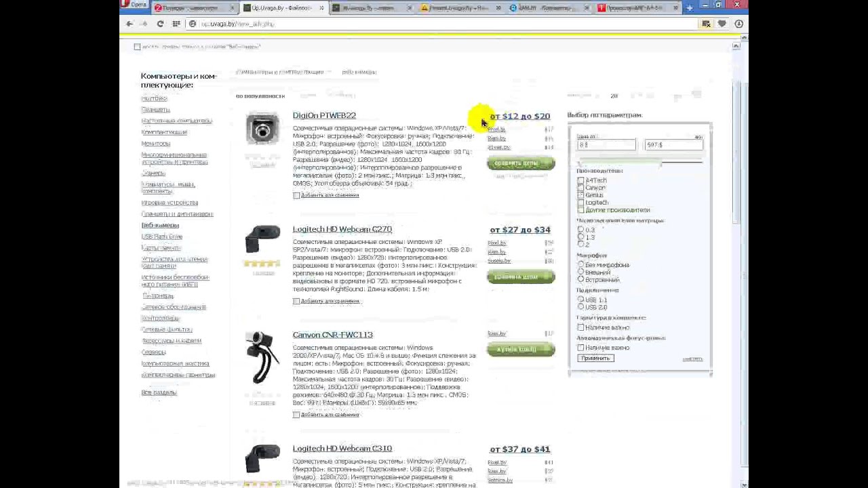Screen dimensions: 868x488
Task: Click 'Все разделы' link in sidebar
Action: click(159, 392)
